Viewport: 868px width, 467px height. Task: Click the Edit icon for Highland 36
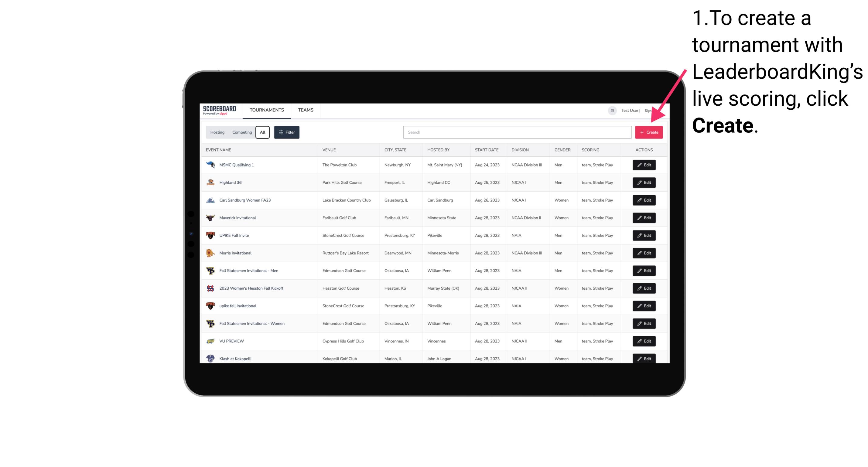click(644, 182)
